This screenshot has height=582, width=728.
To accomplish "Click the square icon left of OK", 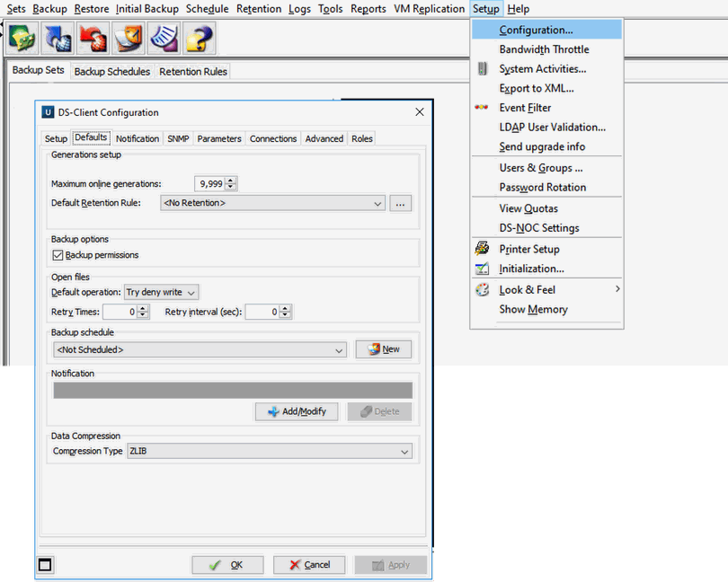I will [45, 565].
